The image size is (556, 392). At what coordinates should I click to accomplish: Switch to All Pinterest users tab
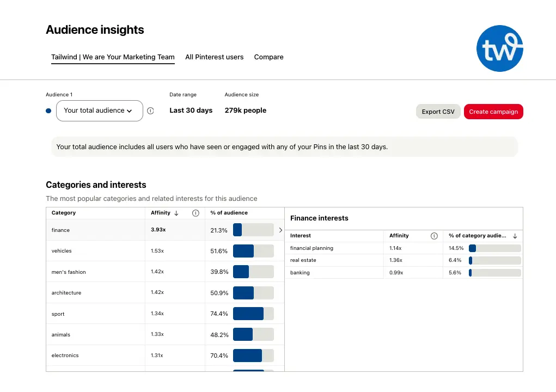point(214,57)
